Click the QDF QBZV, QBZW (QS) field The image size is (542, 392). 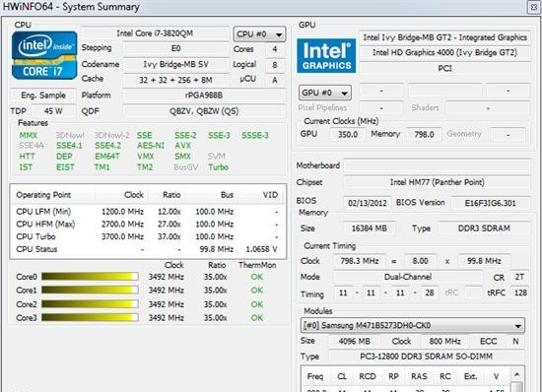(x=204, y=111)
